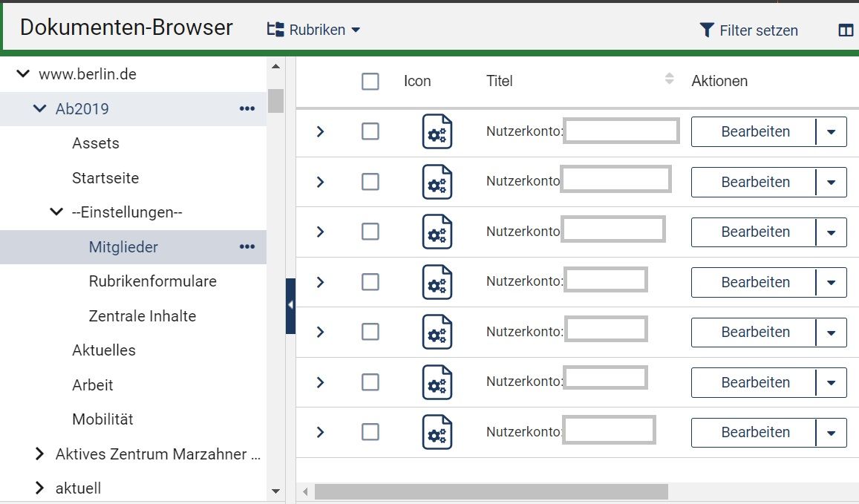859x504 pixels.
Task: Expand the Aktives Zentrum Marzahner tree node
Action: point(39,454)
